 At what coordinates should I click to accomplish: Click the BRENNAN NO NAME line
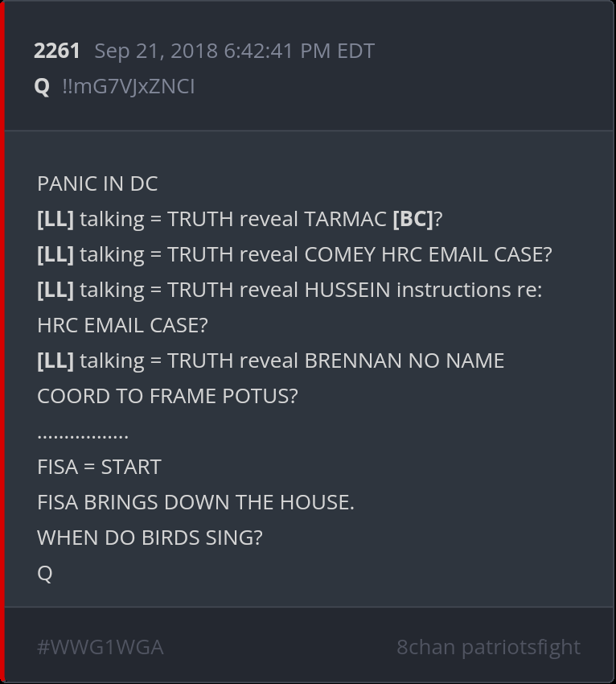[404, 361]
